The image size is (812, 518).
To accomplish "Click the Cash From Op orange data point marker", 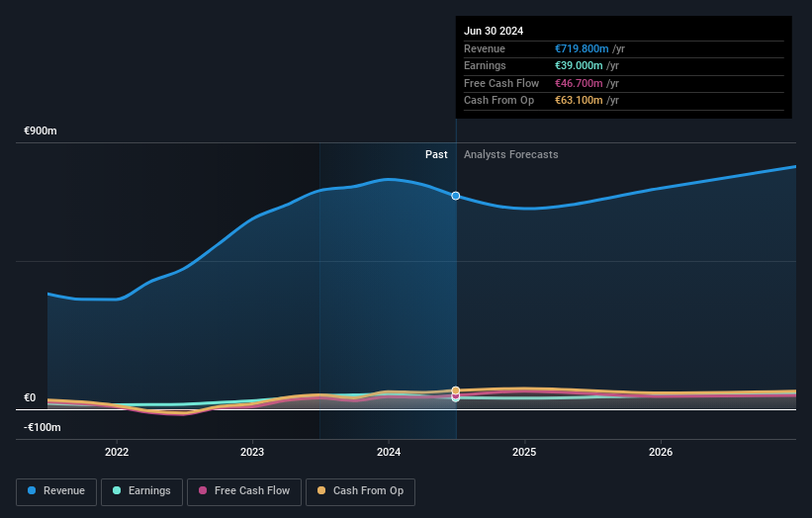I will coord(456,390).
